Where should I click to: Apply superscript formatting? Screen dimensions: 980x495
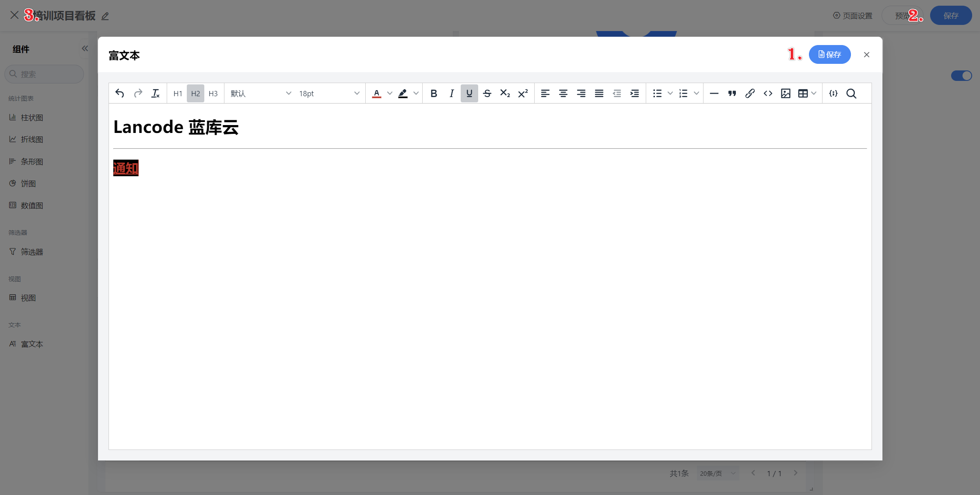523,93
